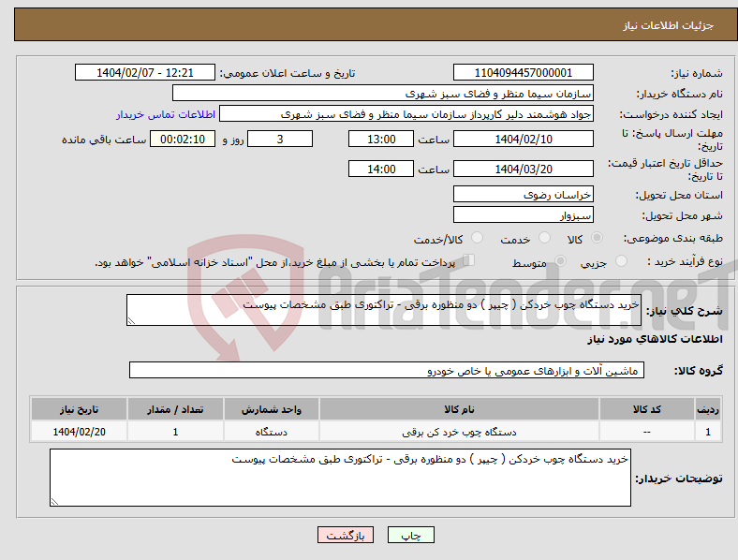This screenshot has height=560, width=738.
Task: Click the need date cell 1404/02/20
Action: (79, 432)
